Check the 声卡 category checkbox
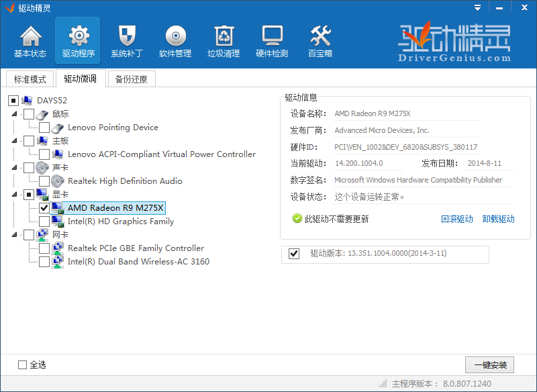 pos(29,168)
